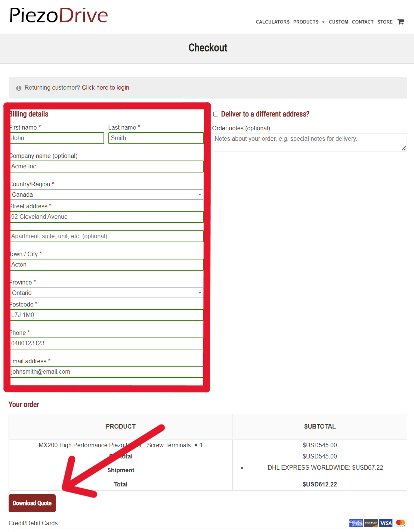Screen dimensions: 414x532
Task: Open the Products menu item
Action: [x=306, y=22]
